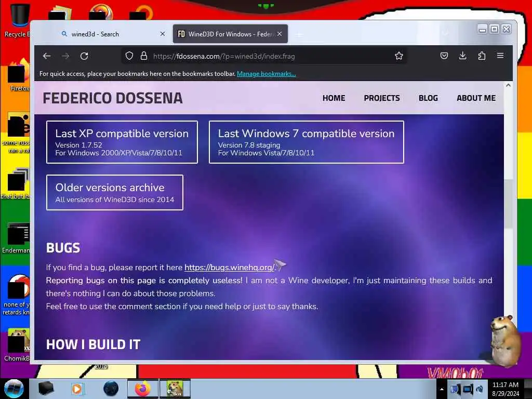Click the taskbar clock showing 11:17 AM
The width and height of the screenshot is (532, 399).
pos(505,389)
